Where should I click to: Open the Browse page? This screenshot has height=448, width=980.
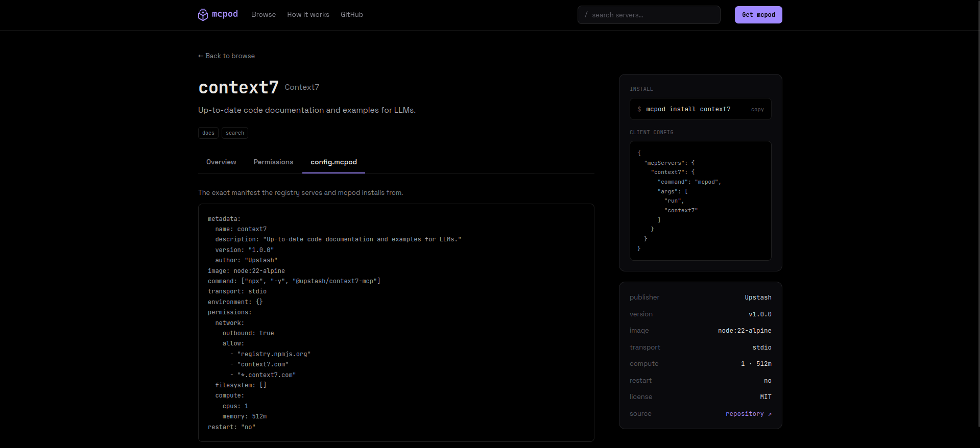pyautogui.click(x=264, y=15)
